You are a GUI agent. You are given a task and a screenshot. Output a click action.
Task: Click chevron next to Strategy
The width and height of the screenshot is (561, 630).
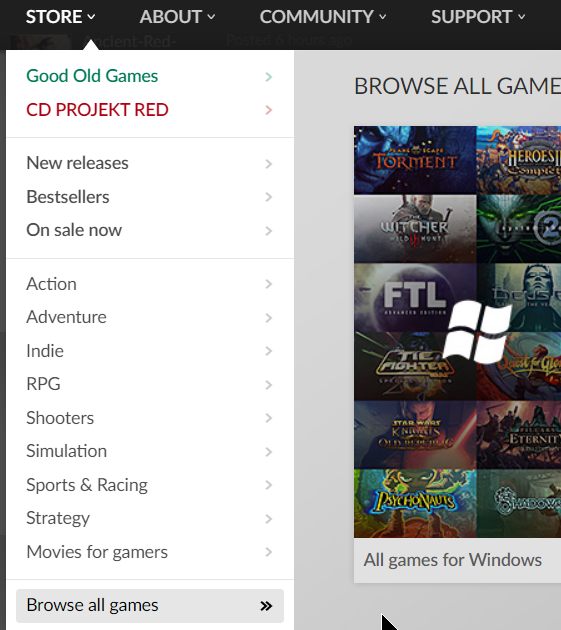point(269,519)
